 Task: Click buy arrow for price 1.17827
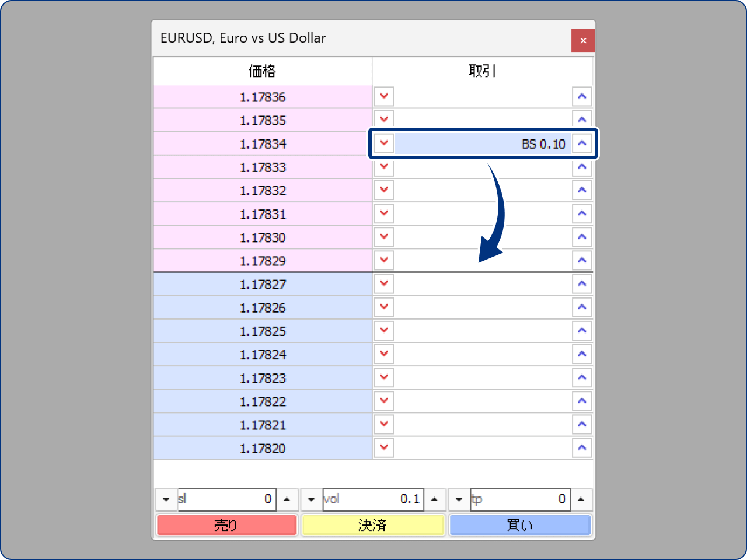[582, 283]
